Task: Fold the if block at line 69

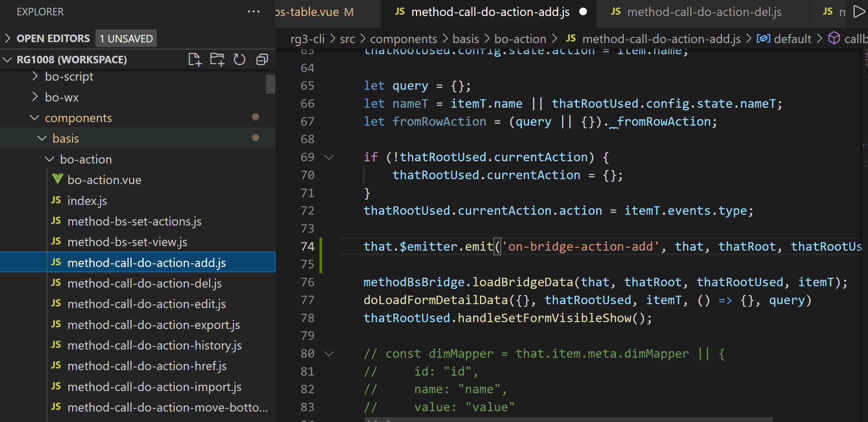Action: click(329, 157)
